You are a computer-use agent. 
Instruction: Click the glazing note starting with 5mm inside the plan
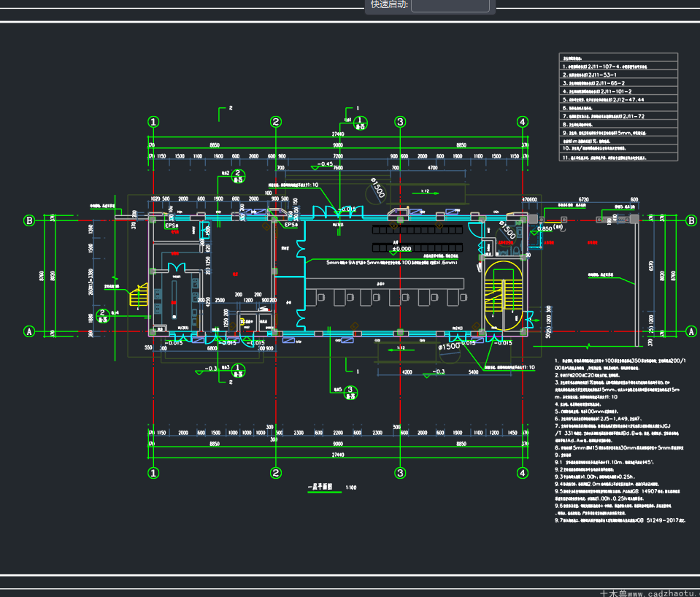click(391, 263)
